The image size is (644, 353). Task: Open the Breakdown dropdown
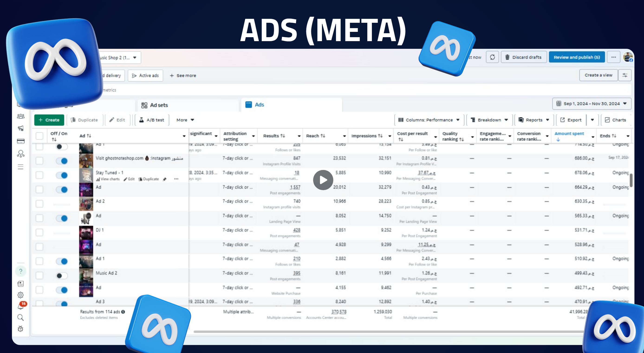click(x=489, y=120)
